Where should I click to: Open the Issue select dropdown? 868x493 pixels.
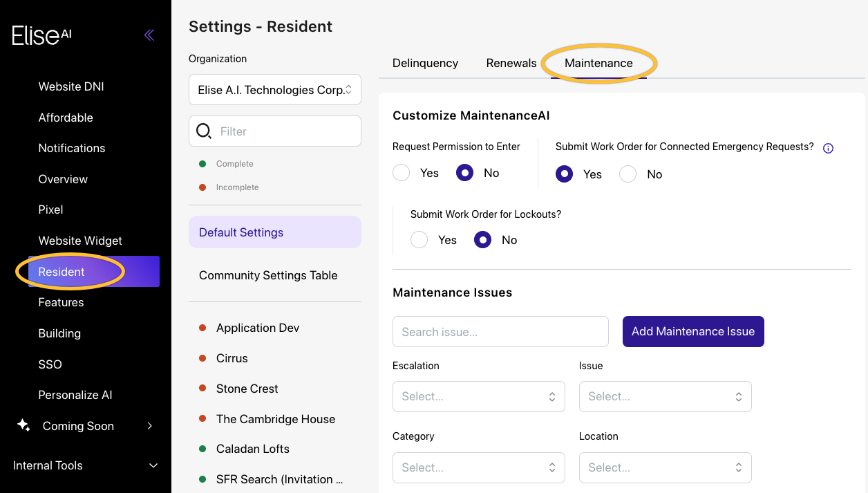click(x=666, y=397)
